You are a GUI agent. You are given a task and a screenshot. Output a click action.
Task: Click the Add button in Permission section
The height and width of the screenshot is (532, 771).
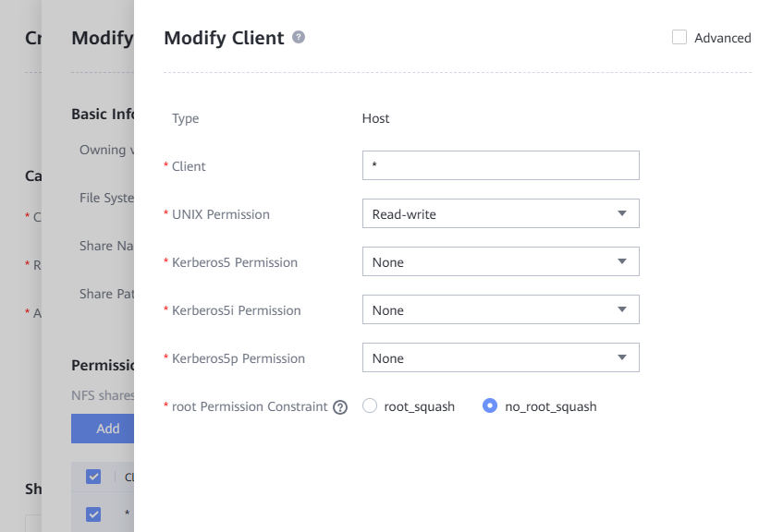(103, 429)
